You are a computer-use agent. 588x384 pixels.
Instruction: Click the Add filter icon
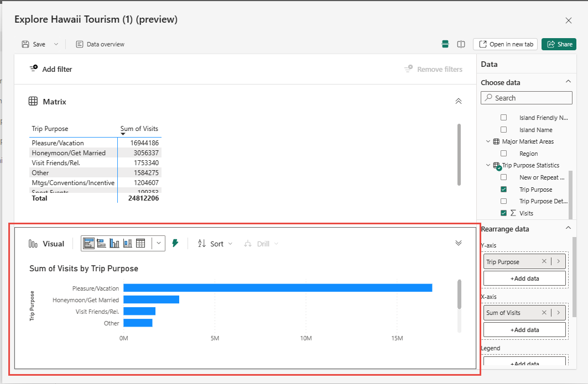[x=34, y=68]
